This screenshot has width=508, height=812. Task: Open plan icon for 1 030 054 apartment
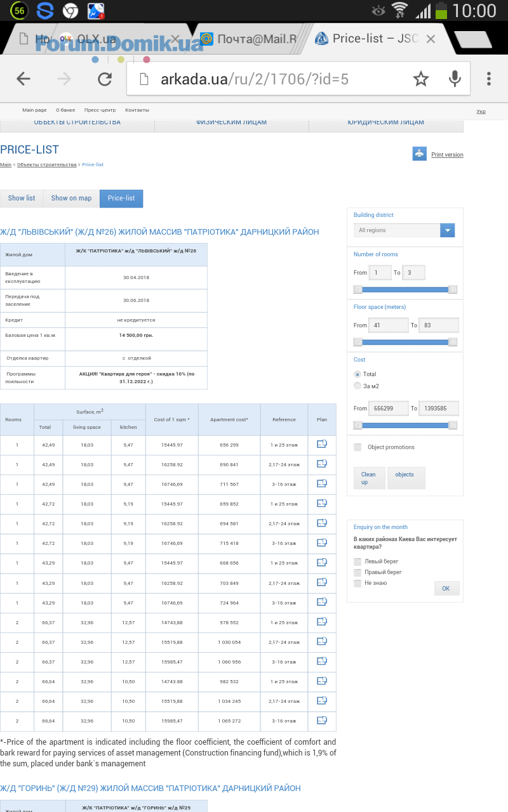pos(322,641)
